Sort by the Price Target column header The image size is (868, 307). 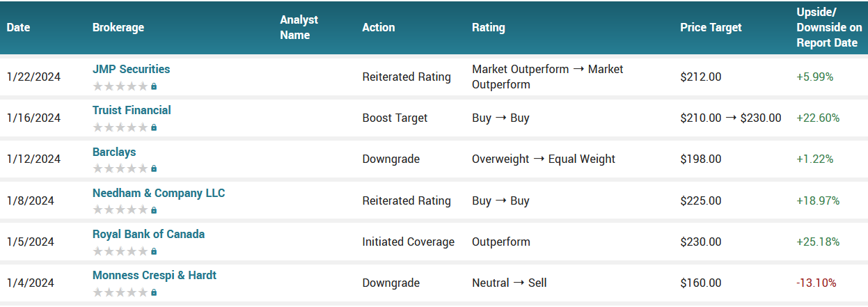[x=711, y=28]
